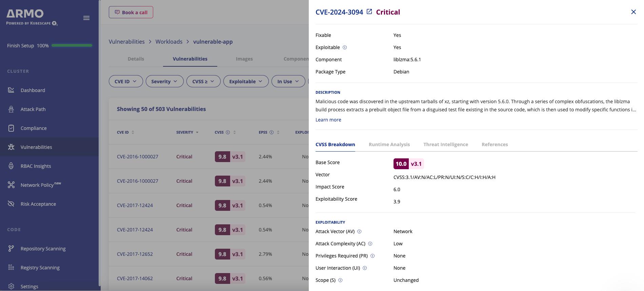Image resolution: width=644 pixels, height=291 pixels.
Task: Sort by CVSS column arrows
Action: pyautogui.click(x=235, y=132)
